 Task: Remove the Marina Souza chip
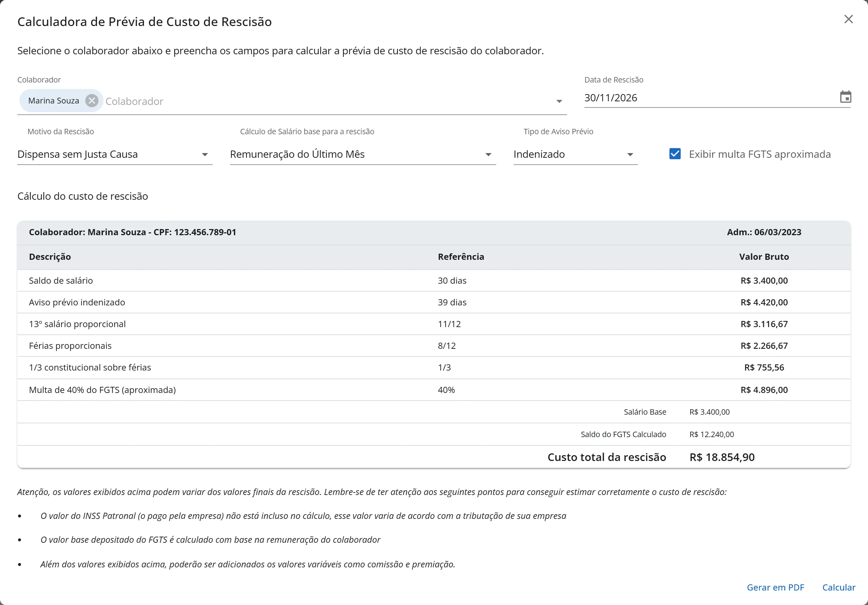pyautogui.click(x=92, y=101)
